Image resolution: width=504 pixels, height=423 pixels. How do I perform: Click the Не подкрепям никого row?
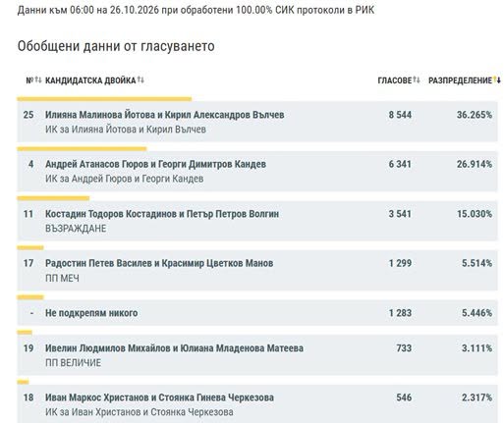click(257, 313)
